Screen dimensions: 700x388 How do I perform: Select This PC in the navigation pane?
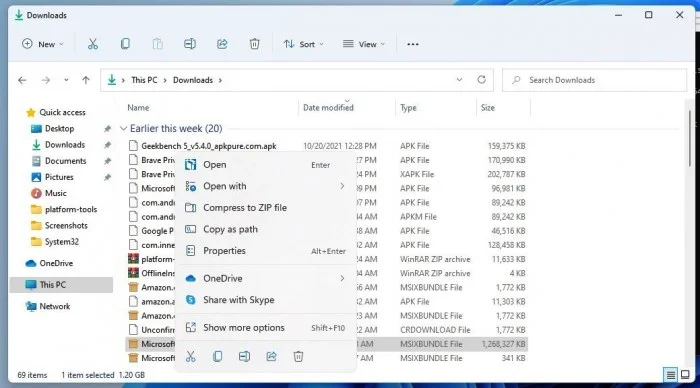coord(62,284)
